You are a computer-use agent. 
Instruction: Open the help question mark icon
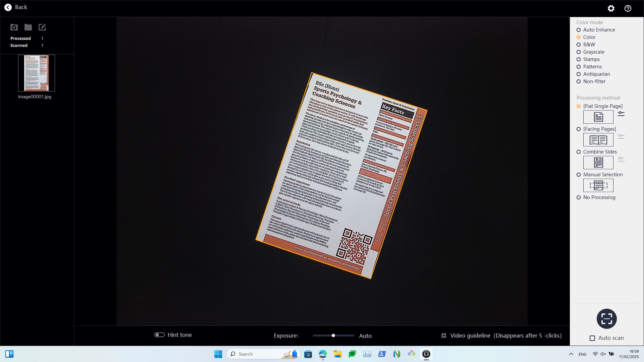click(x=628, y=8)
